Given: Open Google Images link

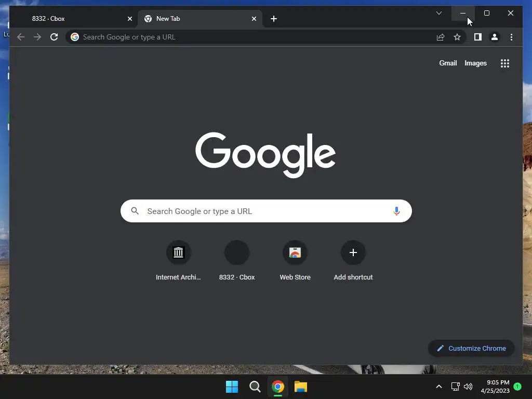Looking at the screenshot, I should point(475,63).
